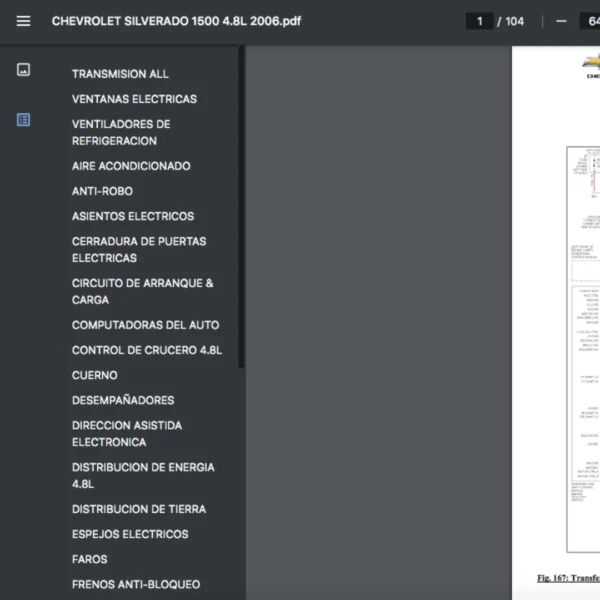Click the outline panel scrollbar

[x=241, y=200]
